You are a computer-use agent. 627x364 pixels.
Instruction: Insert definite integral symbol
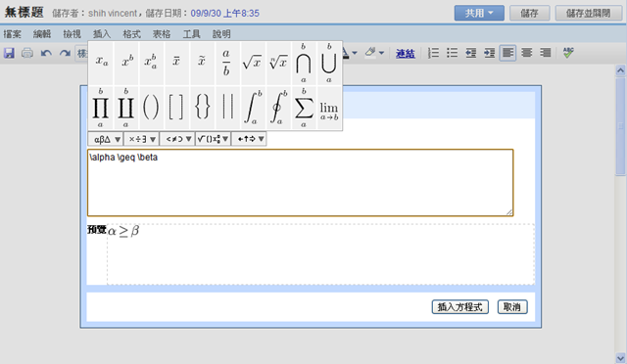[253, 108]
